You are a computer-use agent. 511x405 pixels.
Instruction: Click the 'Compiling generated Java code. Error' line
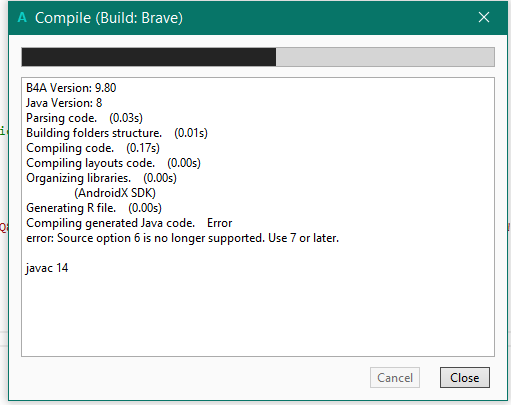pos(129,223)
